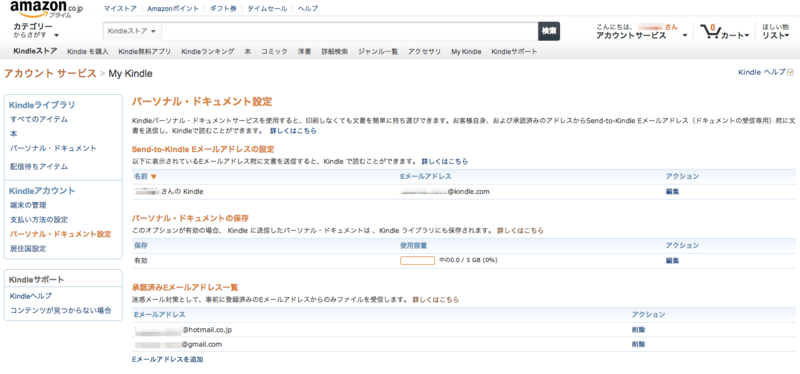Image resolution: width=800 pixels, height=374 pixels.
Task: Click the Kindleアカウント sidebar heading
Action: pyautogui.click(x=42, y=191)
